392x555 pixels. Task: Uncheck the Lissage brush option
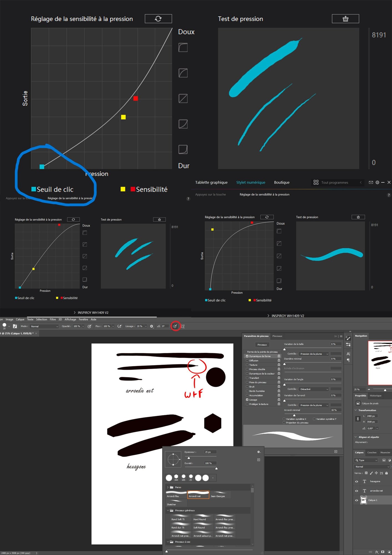tap(247, 400)
